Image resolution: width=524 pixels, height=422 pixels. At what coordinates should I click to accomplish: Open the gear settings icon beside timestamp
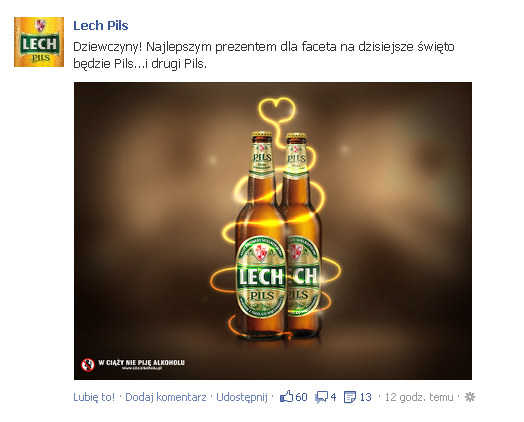470,397
